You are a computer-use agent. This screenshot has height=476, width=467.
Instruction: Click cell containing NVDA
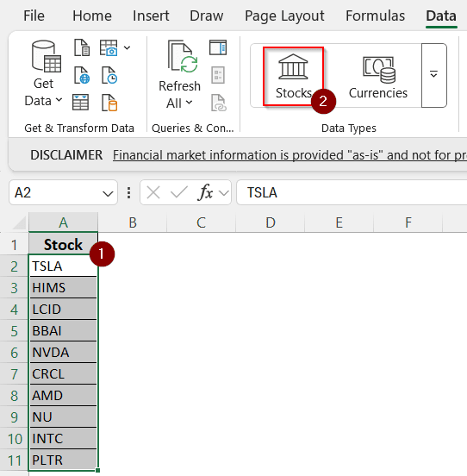[63, 353]
